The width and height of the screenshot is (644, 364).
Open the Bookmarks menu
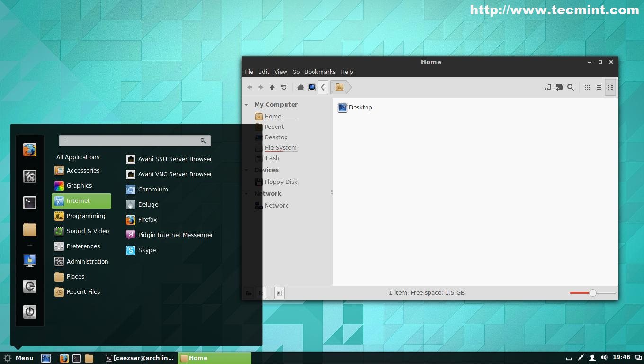tap(320, 72)
